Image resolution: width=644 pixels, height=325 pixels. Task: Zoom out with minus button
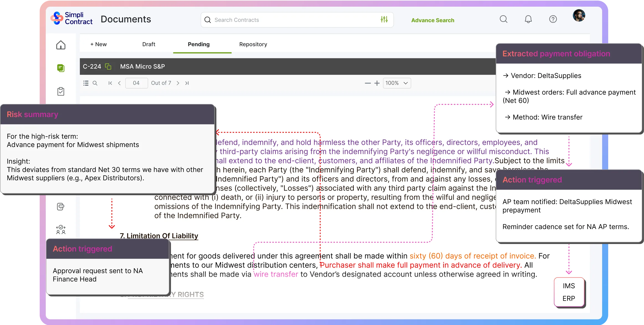[x=368, y=83]
